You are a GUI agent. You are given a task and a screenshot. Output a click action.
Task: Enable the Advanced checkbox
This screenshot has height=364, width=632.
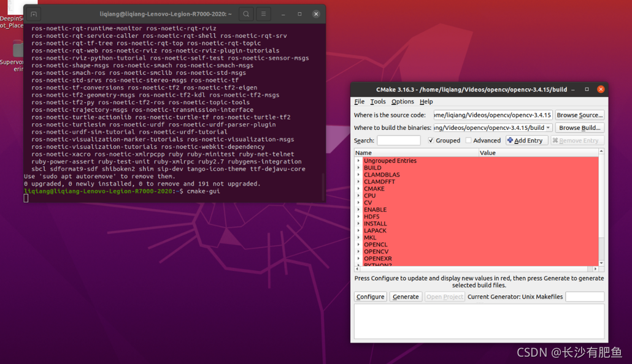468,140
